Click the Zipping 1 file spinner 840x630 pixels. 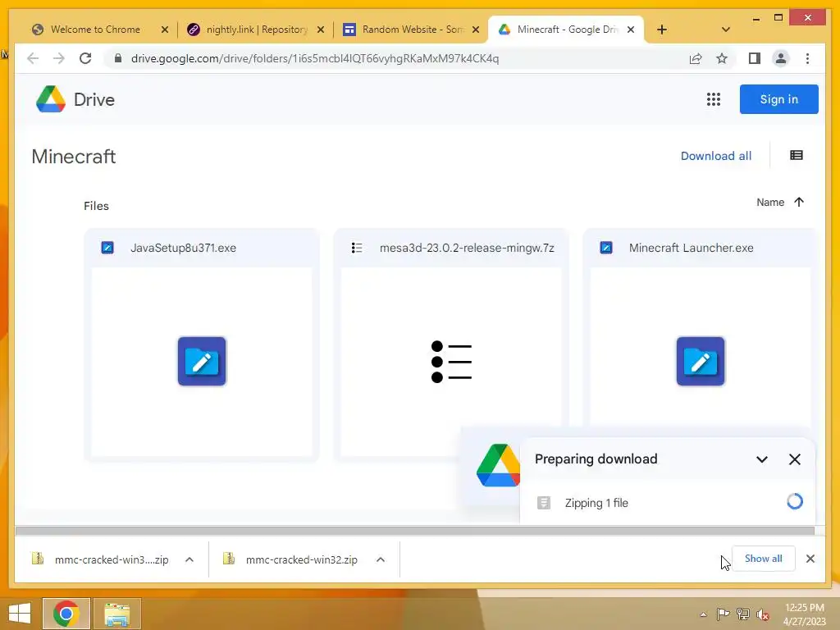[x=794, y=501]
